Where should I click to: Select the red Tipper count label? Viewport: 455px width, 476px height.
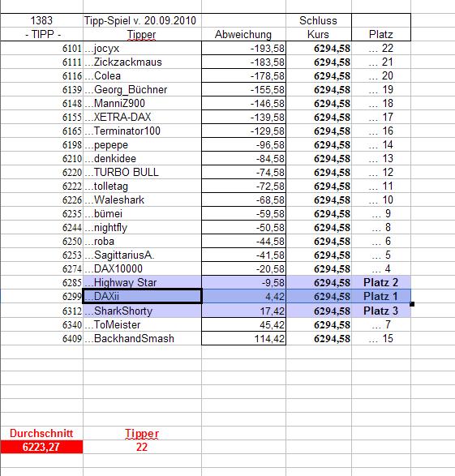(x=142, y=433)
